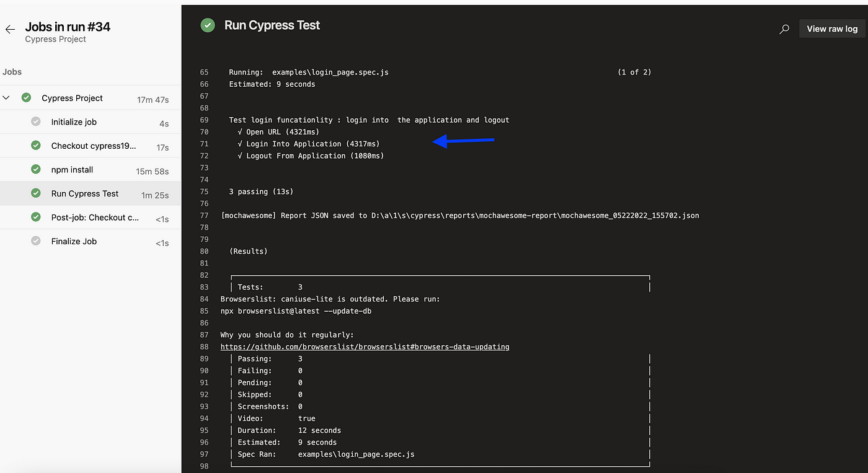
Task: Click the gray status icon beside Initialize job
Action: click(35, 122)
